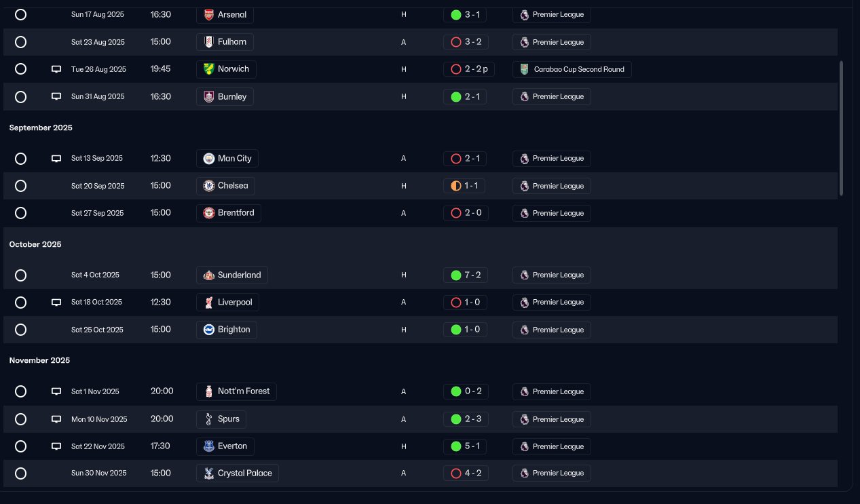Open the Nott'm Forest team button

pos(237,391)
